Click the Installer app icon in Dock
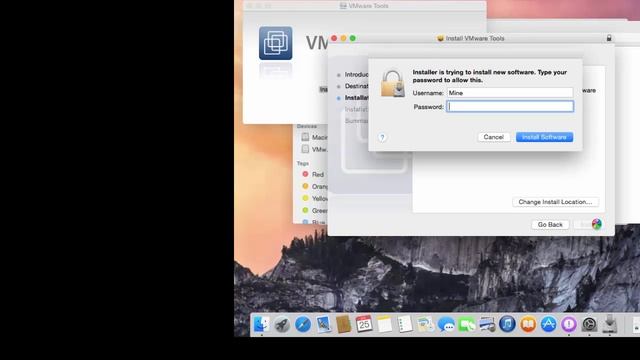Screen dimensions: 640x360 [x=610, y=324]
